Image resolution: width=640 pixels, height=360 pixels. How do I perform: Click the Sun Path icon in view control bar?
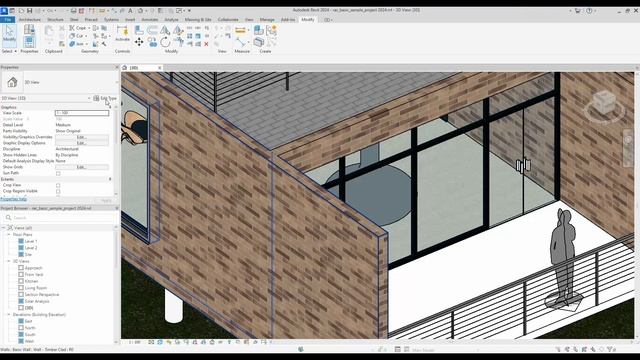tap(169, 342)
